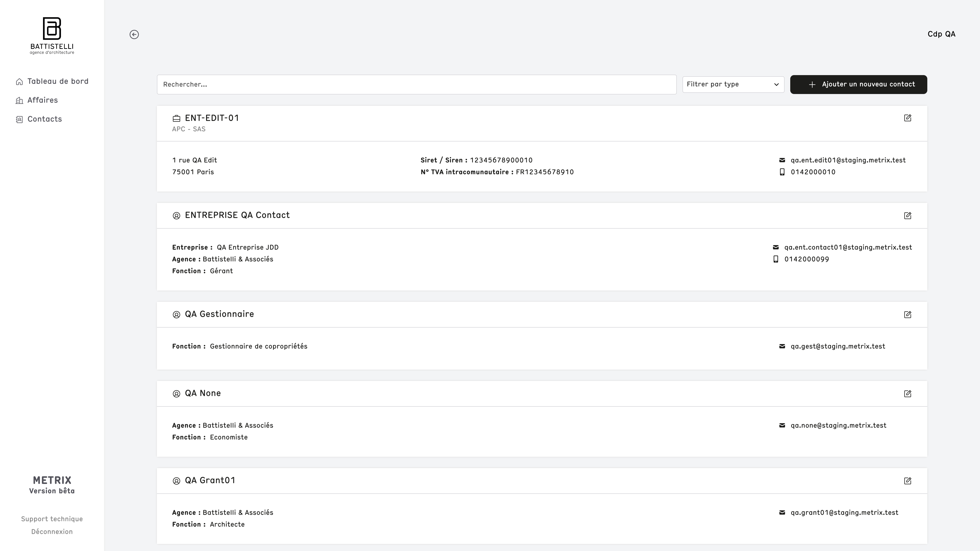The image size is (980, 551).
Task: Click the TVA number FR12345678910
Action: point(545,172)
